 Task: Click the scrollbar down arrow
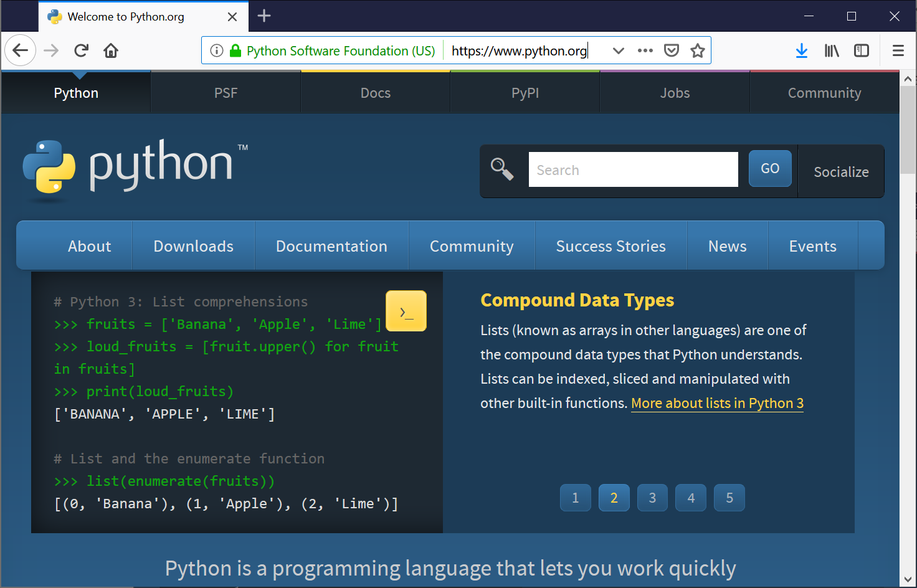(908, 579)
